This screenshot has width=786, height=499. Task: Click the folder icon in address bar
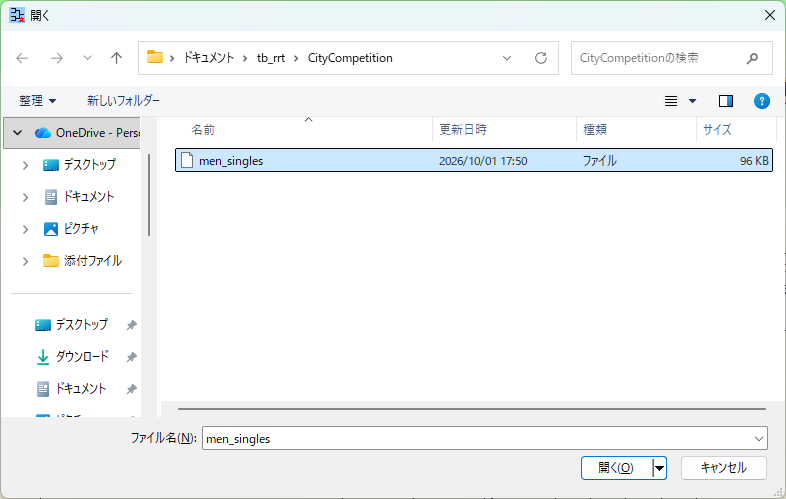pyautogui.click(x=154, y=57)
